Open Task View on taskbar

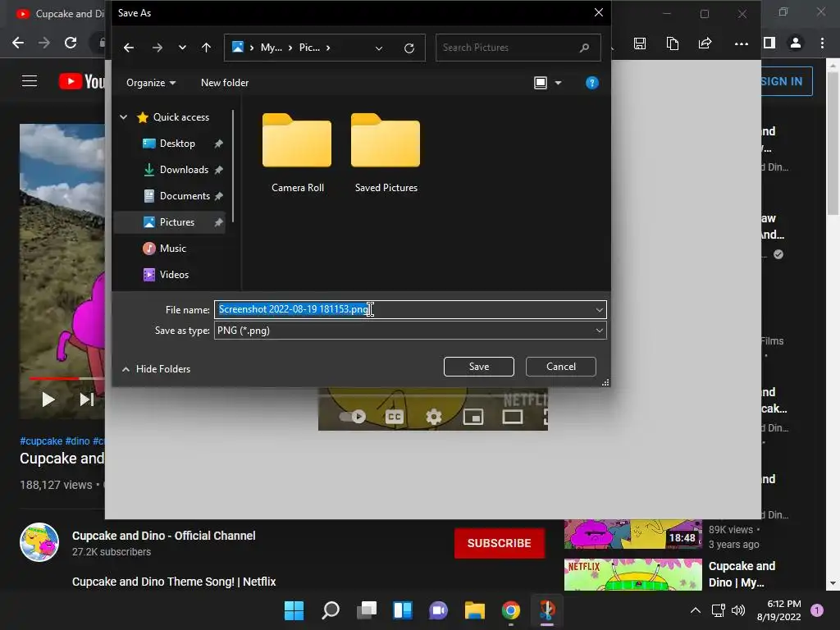point(367,610)
